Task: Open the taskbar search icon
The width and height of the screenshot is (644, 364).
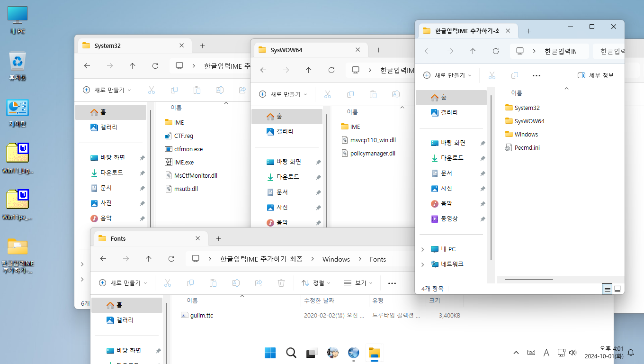Action: (291, 353)
